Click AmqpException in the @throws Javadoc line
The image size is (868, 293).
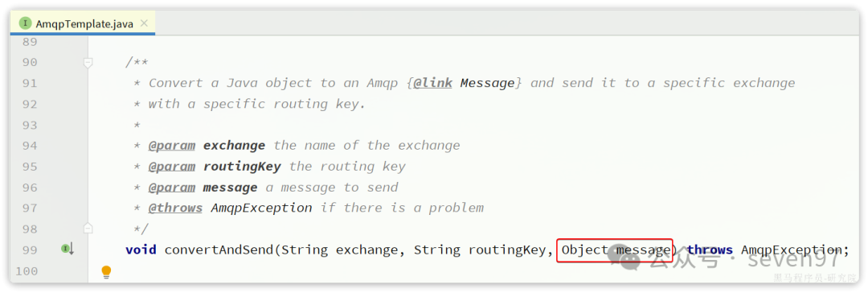point(261,208)
